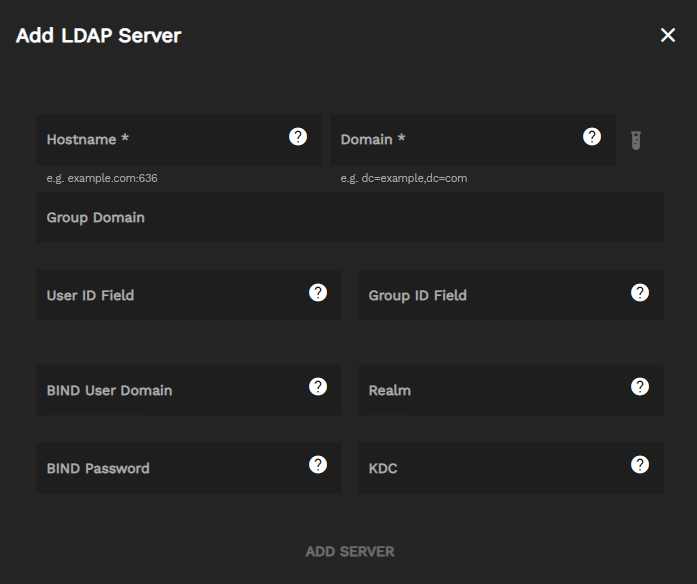Click into the Domain input field
Viewport: 697px width, 584px height.
tap(455, 140)
